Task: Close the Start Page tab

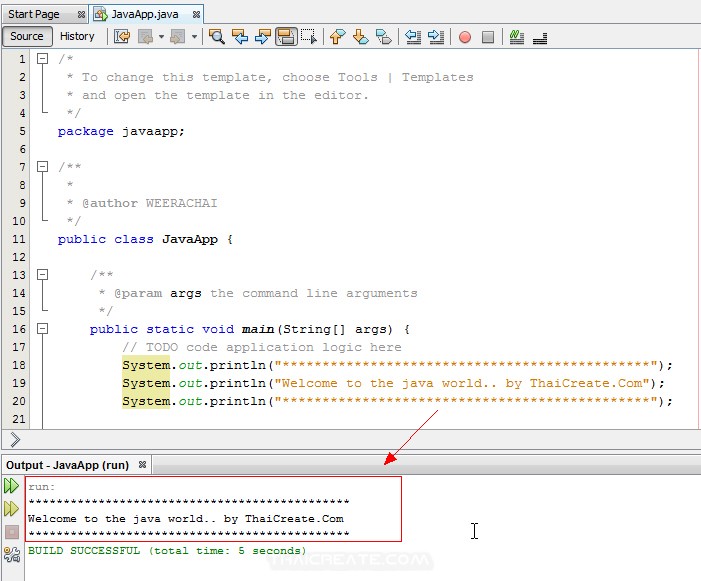Action: tap(81, 15)
